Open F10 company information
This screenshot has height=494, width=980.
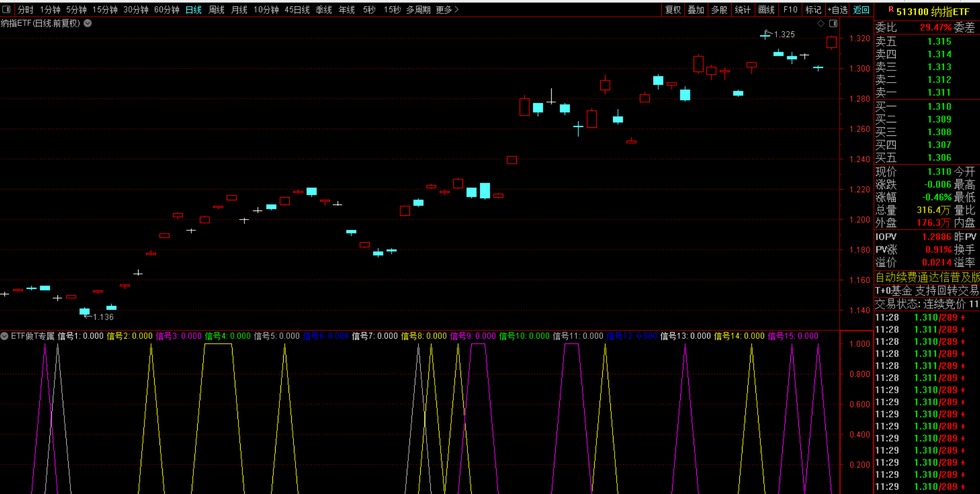[790, 10]
